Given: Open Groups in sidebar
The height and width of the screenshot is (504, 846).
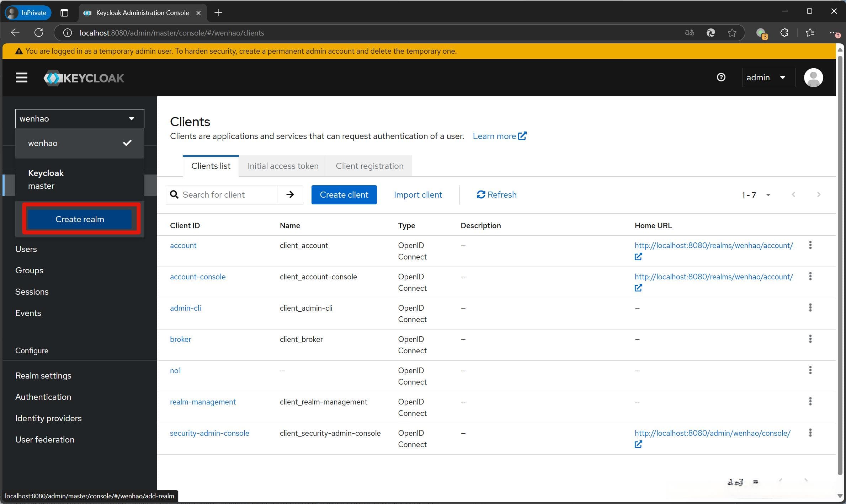Looking at the screenshot, I should coord(29,270).
